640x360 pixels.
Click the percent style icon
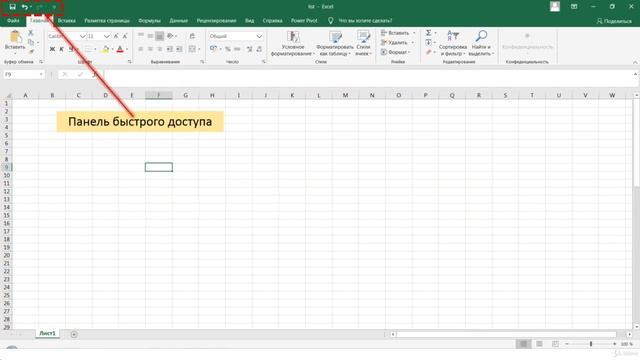pos(228,49)
